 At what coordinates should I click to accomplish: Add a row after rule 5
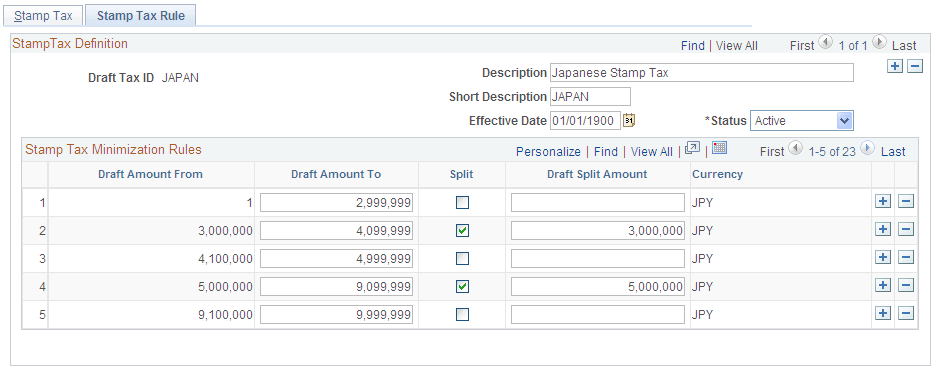point(883,313)
